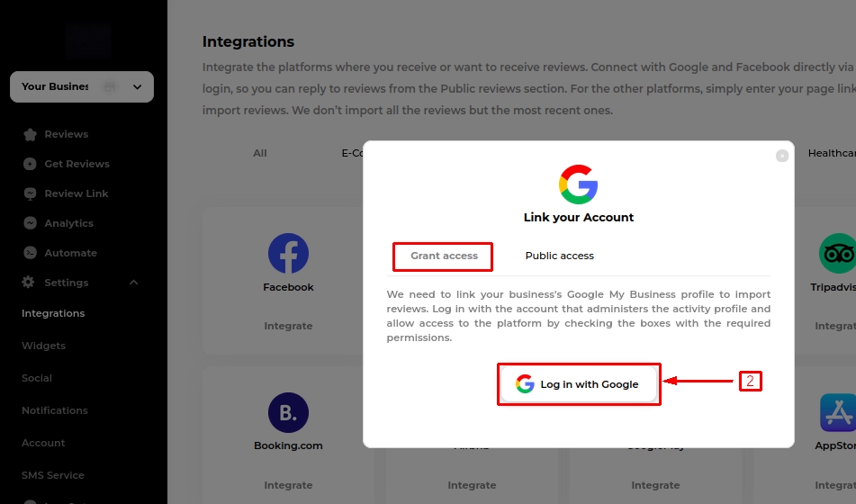Go to Notifications in the sidebar
The height and width of the screenshot is (504, 856).
coord(55,410)
